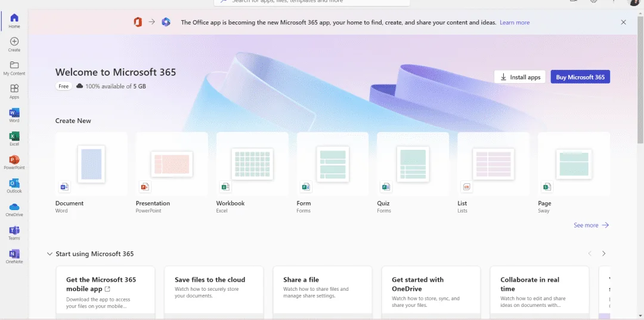Screen dimensions: 644x320
Task: Launch Excel from the sidebar
Action: click(14, 139)
